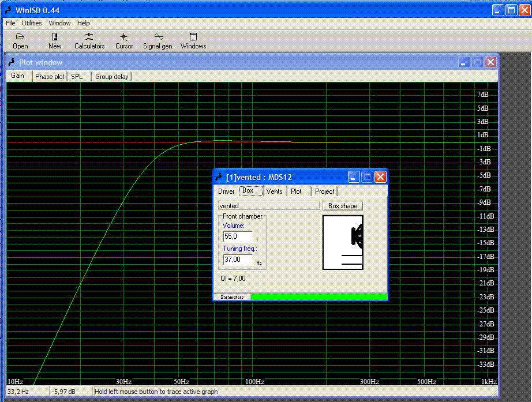Click the Windows toolbar icon
This screenshot has width=532, height=402.
click(x=193, y=37)
